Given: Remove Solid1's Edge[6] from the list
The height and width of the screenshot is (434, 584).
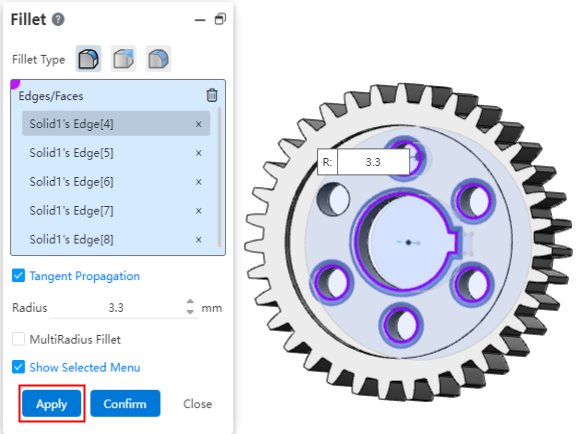Looking at the screenshot, I should pos(199,182).
